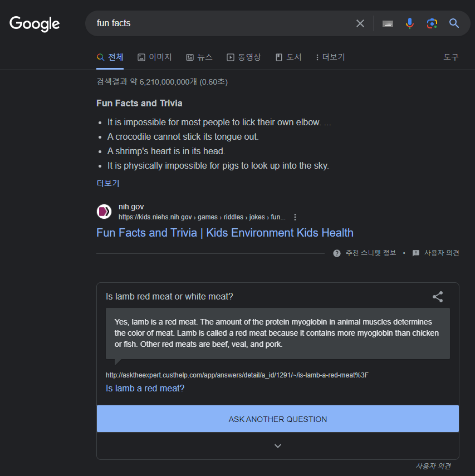
Task: Click the 'Is lamb red meat or white meat?' question
Action: coord(169,297)
